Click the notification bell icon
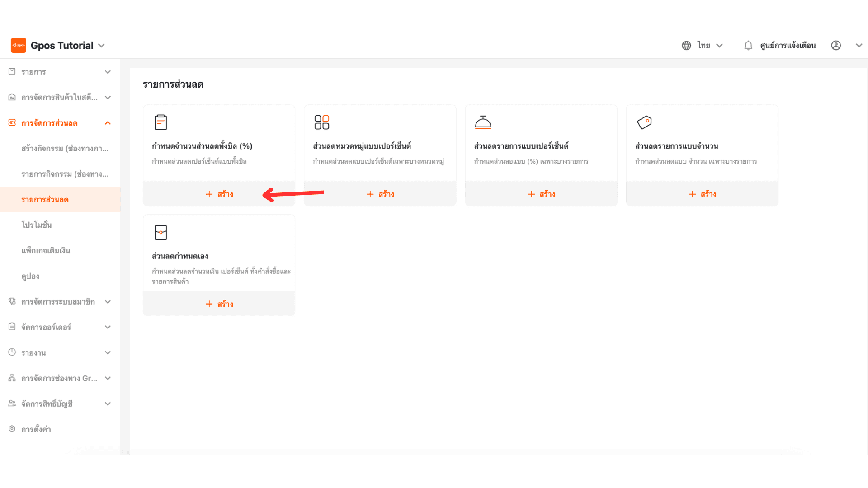This screenshot has width=868, height=488. tap(748, 46)
